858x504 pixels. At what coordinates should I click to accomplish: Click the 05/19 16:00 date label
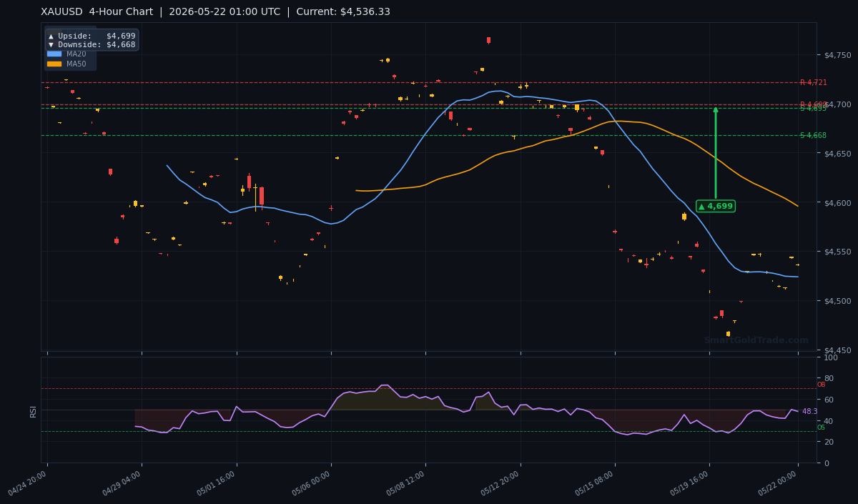[x=689, y=483]
